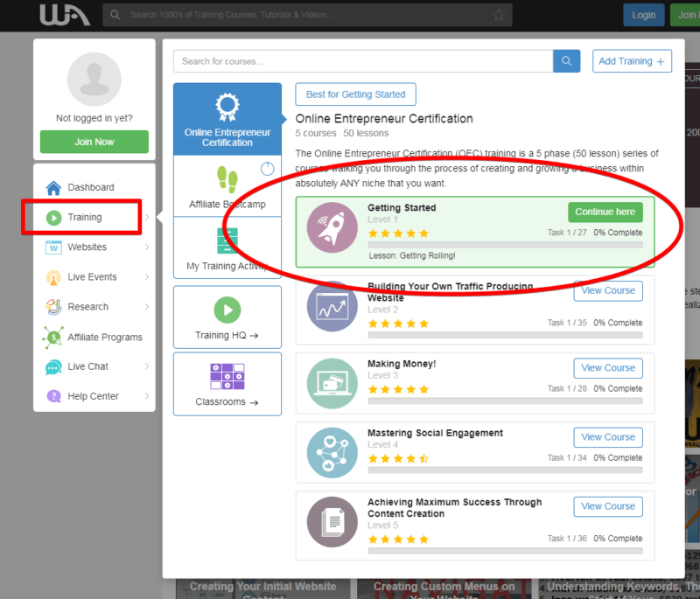The image size is (700, 599).
Task: Click the Affiliate Bootcamp footprints icon
Action: [227, 179]
